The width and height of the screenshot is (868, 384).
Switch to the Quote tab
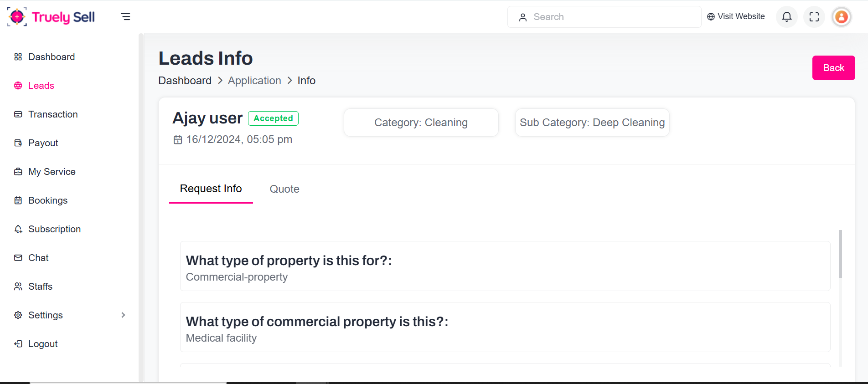(x=284, y=189)
